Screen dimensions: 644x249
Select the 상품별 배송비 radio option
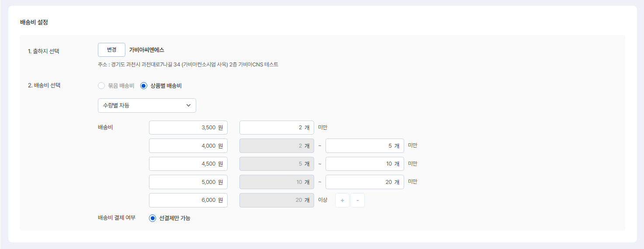pos(144,86)
